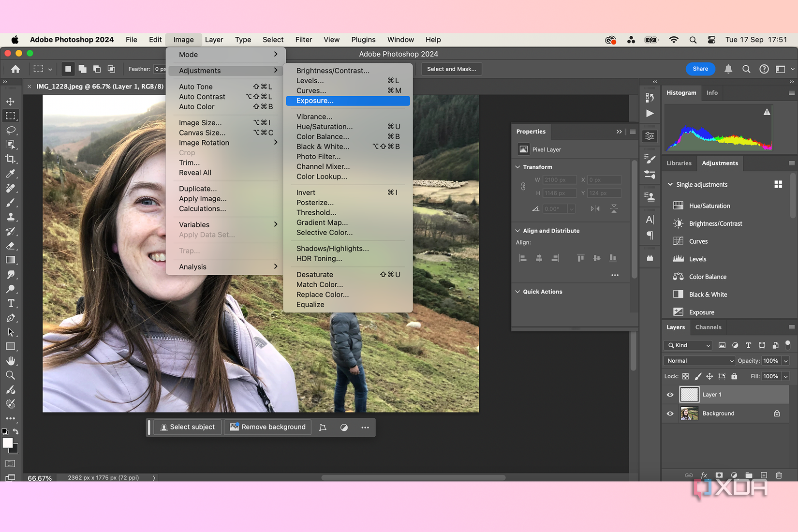Viewport: 798px width, 532px height.
Task: Select the Crop tool
Action: coord(11,159)
